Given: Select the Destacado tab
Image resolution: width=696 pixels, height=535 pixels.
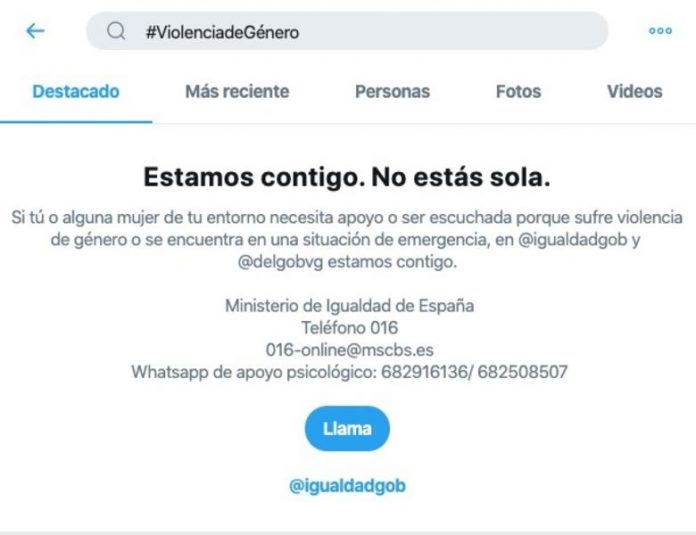Looking at the screenshot, I should click(76, 91).
